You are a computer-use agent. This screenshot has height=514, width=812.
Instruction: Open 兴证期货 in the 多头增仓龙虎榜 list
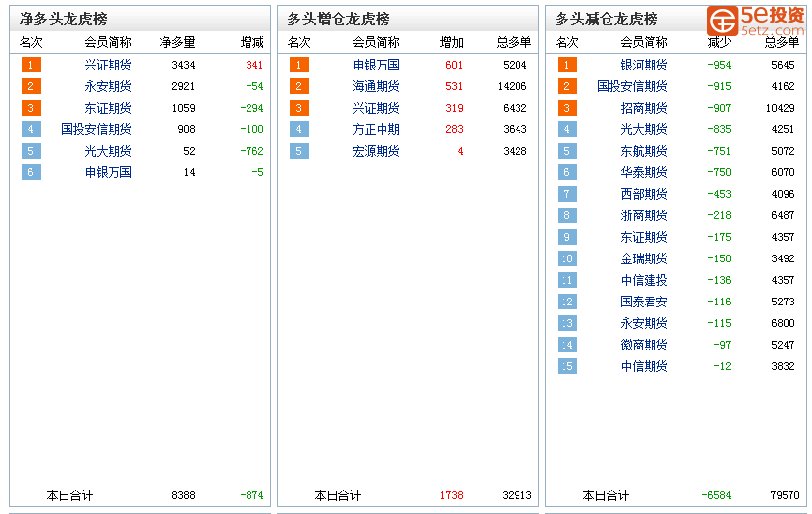tap(377, 108)
